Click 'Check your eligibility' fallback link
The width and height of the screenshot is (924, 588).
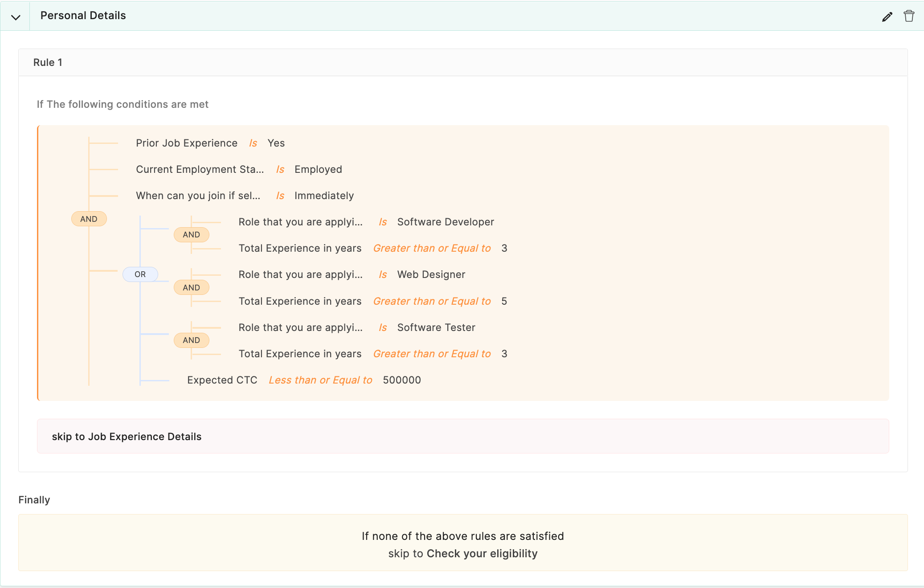point(482,553)
